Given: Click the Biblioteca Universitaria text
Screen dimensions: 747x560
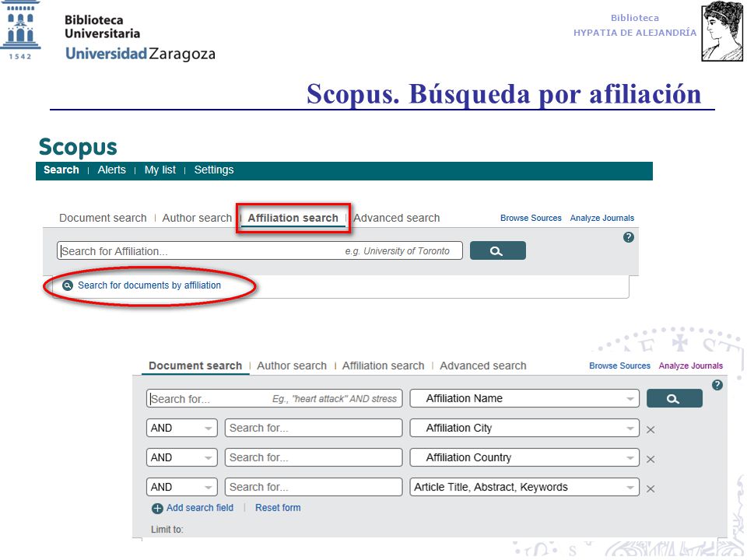Looking at the screenshot, I should 102,26.
